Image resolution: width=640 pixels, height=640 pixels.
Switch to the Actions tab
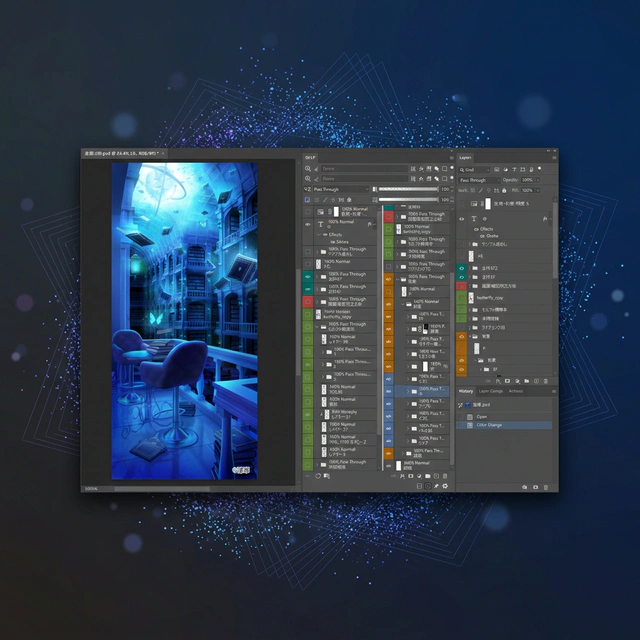pos(516,391)
